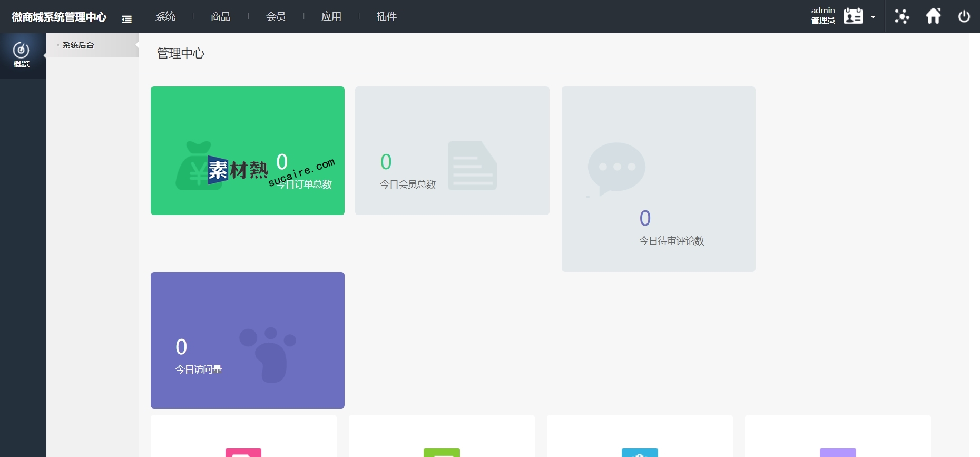The image size is (980, 457).
Task: Click the green shortcut icon at bottom
Action: click(x=442, y=452)
